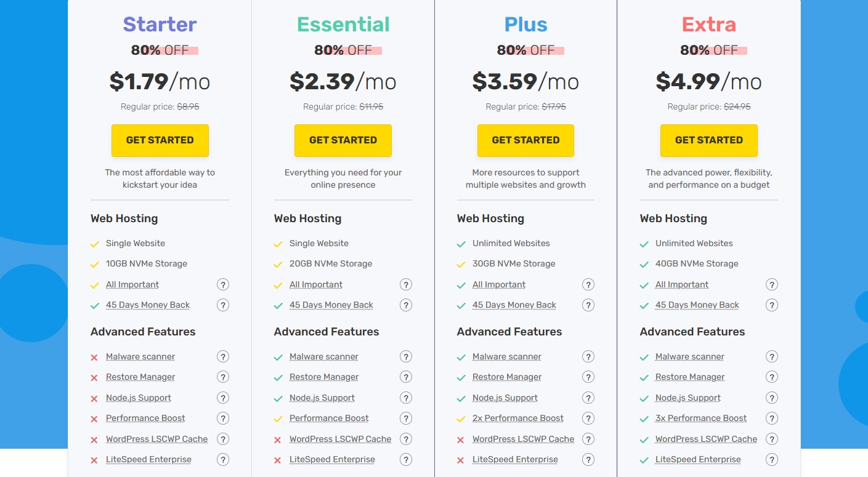The width and height of the screenshot is (868, 477).
Task: Click help icon for Essential WordPress LSCWP Cache
Action: point(406,439)
